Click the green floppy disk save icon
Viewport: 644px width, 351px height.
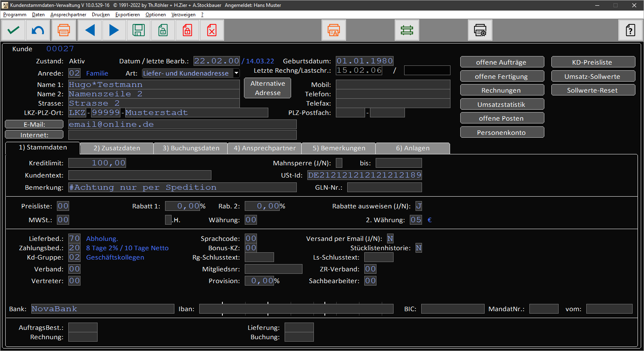[139, 30]
